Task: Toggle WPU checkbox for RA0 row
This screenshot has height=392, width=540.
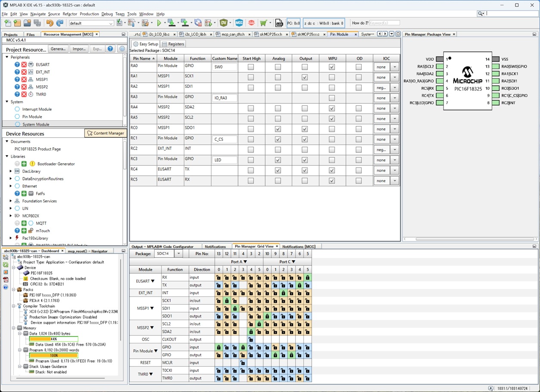Action: (x=332, y=67)
